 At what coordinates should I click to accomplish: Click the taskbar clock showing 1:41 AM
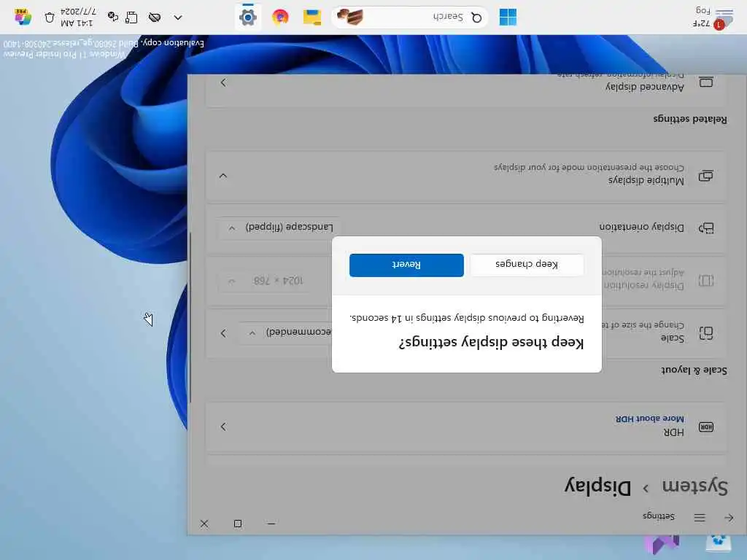[x=77, y=17]
